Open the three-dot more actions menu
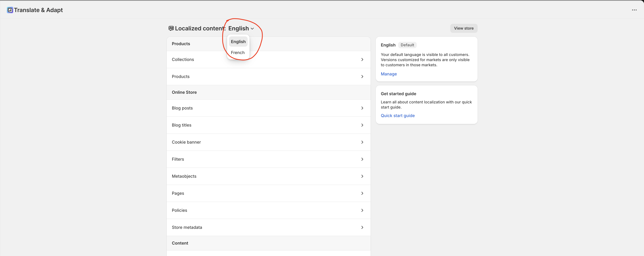 pyautogui.click(x=634, y=10)
